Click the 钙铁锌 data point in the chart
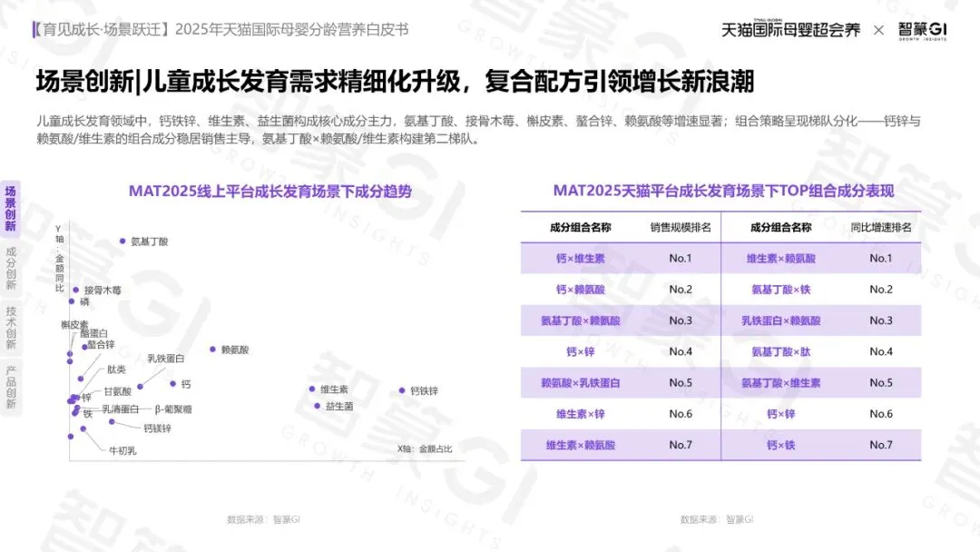 [x=402, y=390]
